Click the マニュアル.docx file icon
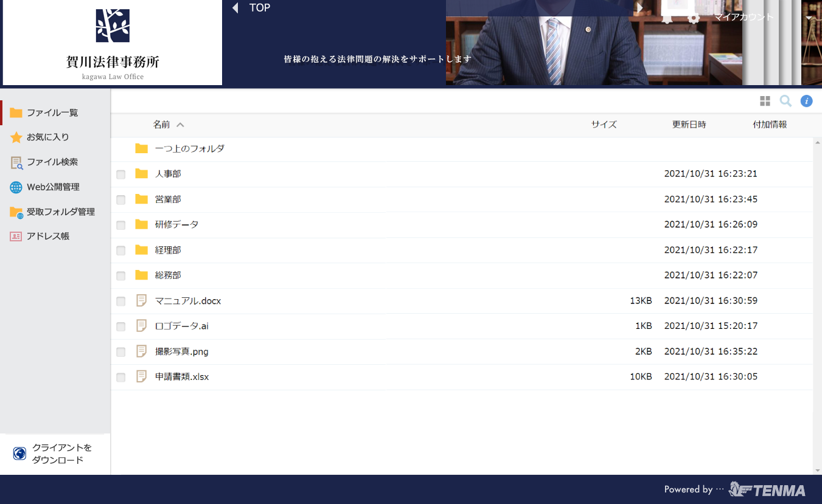This screenshot has height=504, width=822. (x=142, y=300)
